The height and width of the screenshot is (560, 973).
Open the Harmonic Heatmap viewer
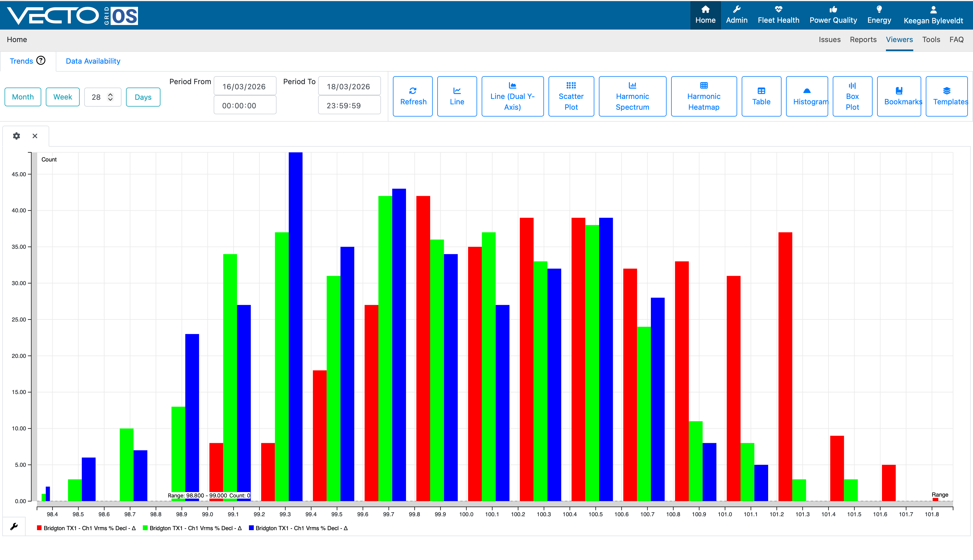(704, 96)
